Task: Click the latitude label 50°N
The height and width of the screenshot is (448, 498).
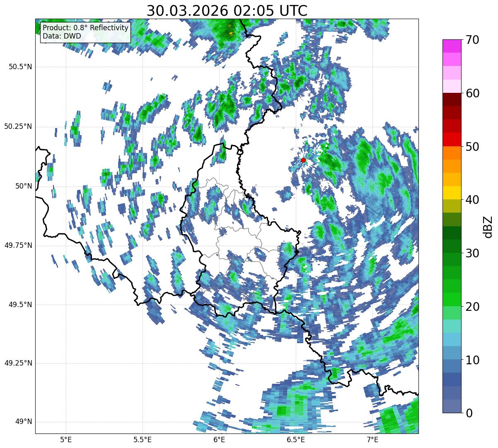Action: tap(24, 186)
